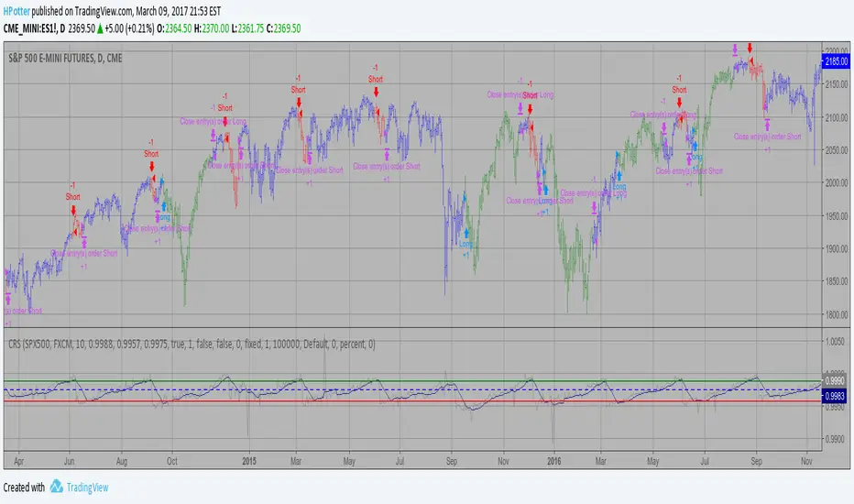Select the S&P 500 E-MINI FUTURES chart title

(65, 59)
